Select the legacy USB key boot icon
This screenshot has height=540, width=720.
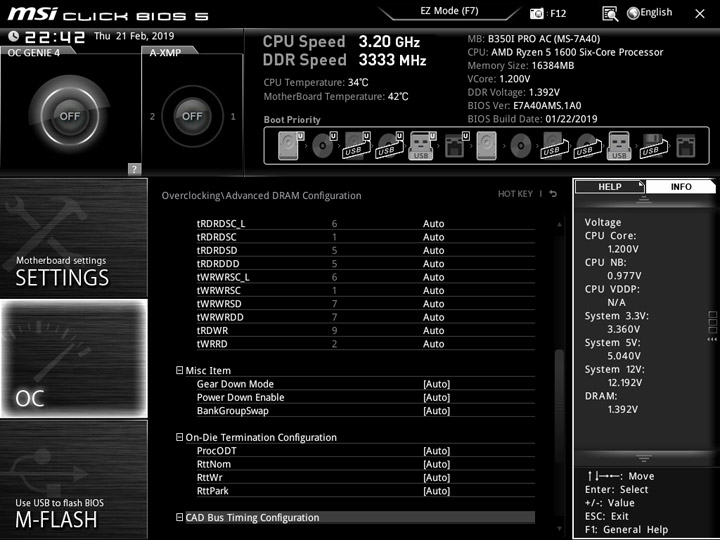pos(619,146)
